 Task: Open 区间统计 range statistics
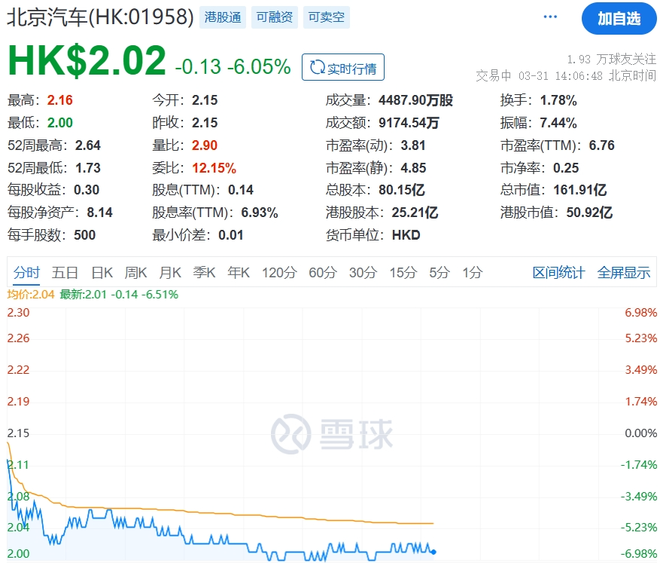559,272
